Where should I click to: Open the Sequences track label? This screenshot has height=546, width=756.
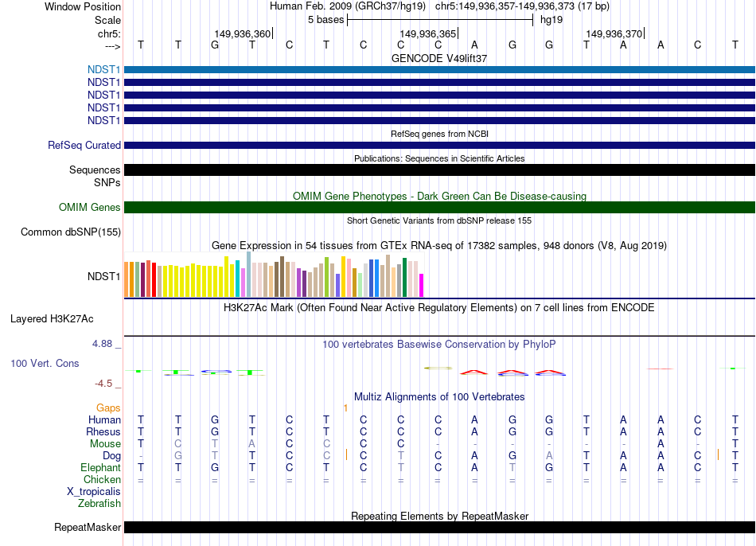click(x=95, y=170)
